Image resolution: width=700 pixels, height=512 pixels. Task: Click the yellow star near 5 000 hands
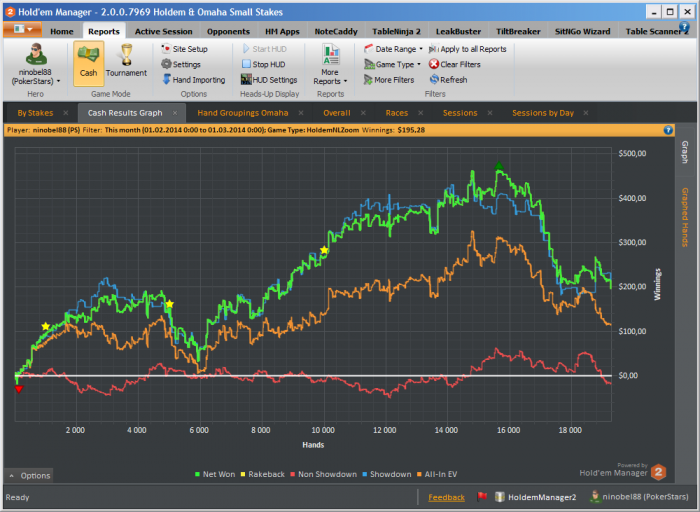169,304
